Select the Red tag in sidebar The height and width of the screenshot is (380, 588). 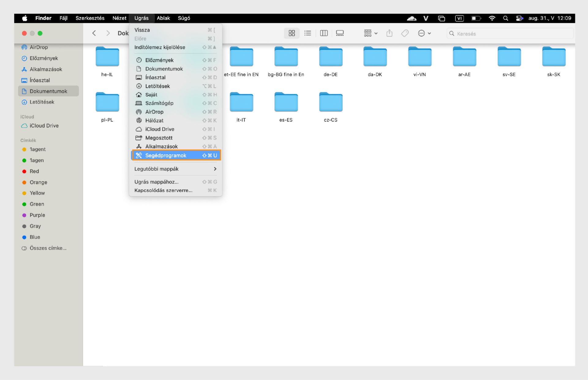tap(34, 171)
